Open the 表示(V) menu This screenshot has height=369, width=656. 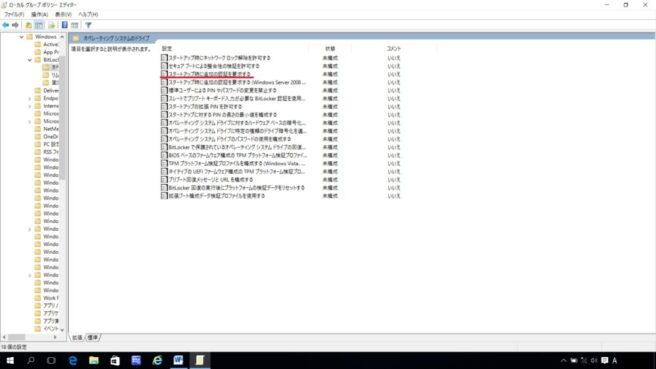pyautogui.click(x=63, y=14)
